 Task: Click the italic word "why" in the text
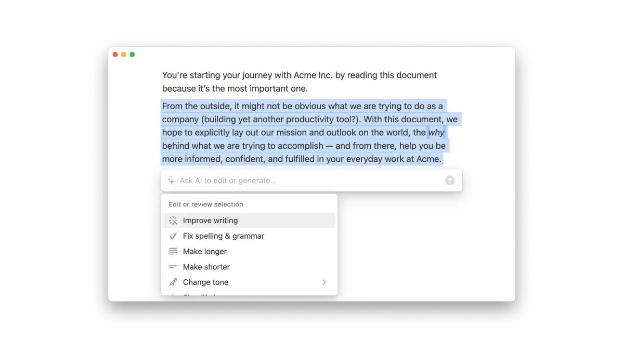436,133
